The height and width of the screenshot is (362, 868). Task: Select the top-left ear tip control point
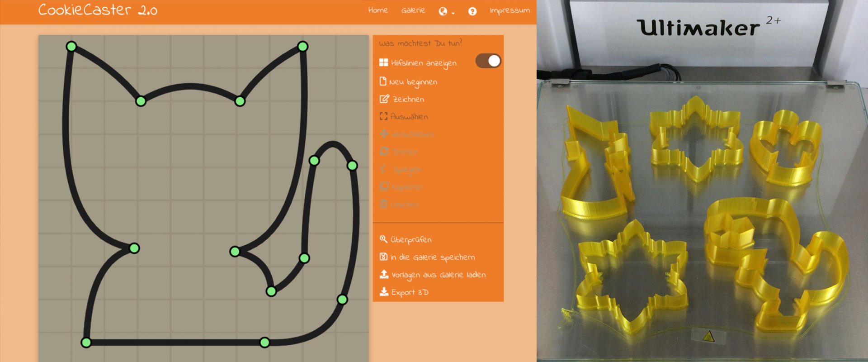(71, 46)
